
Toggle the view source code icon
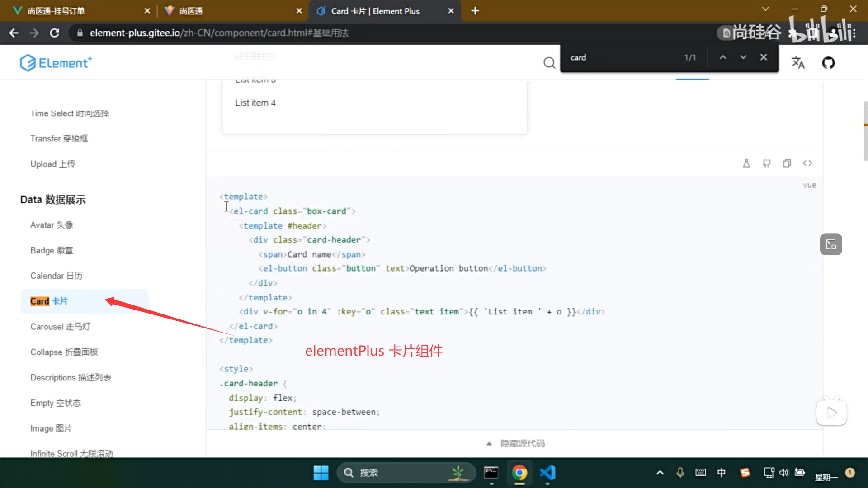pos(807,163)
